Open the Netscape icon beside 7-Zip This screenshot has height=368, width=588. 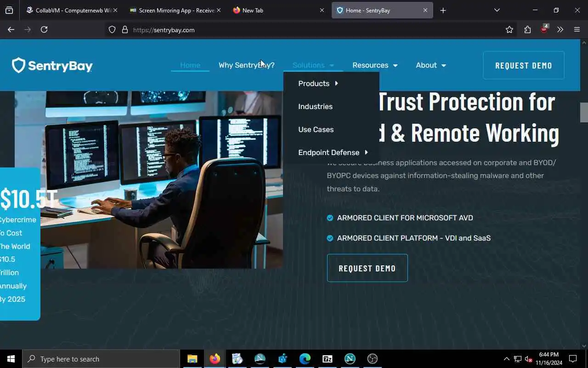(350, 359)
